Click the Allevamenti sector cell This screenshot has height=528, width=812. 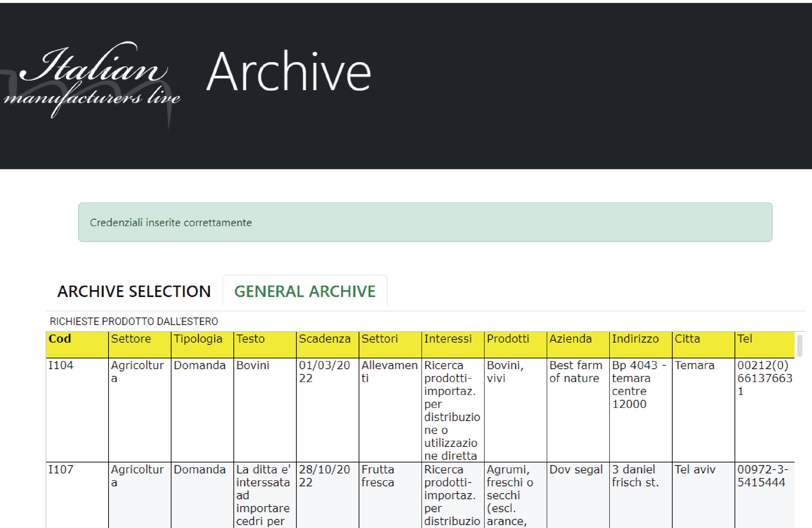(390, 410)
